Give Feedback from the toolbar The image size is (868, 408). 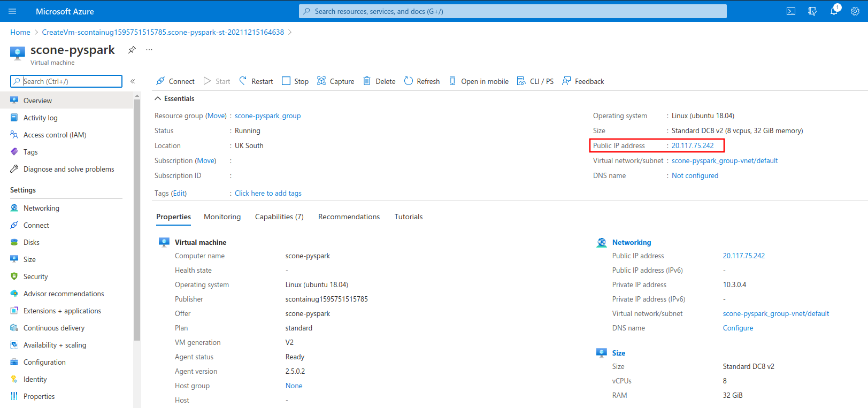[x=583, y=81]
